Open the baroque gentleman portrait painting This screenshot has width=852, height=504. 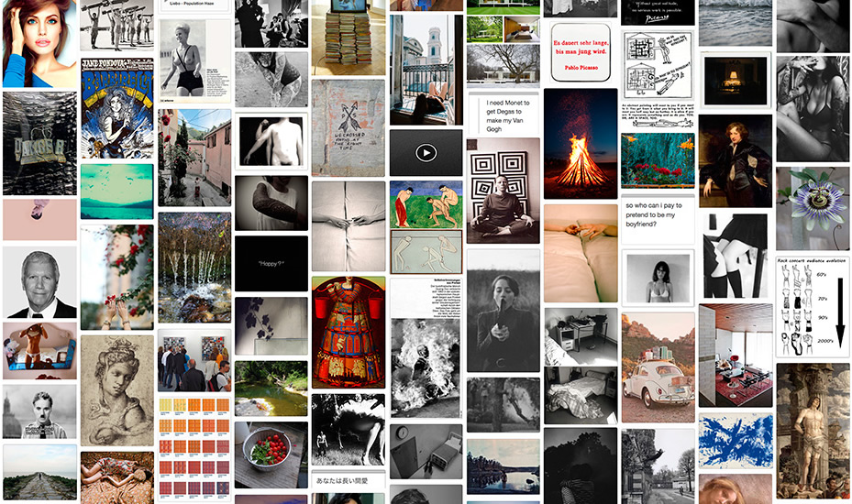(736, 161)
